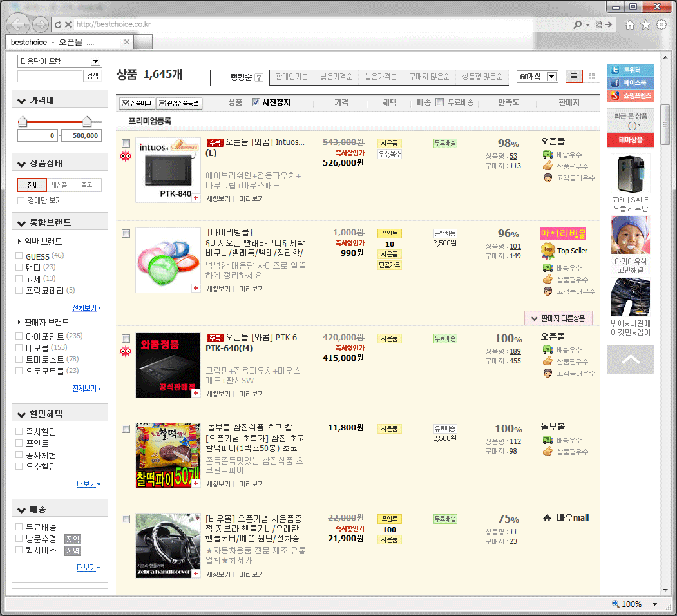Click 더보기 link under 할인혜택
Image resolution: width=677 pixels, height=616 pixels.
88,484
